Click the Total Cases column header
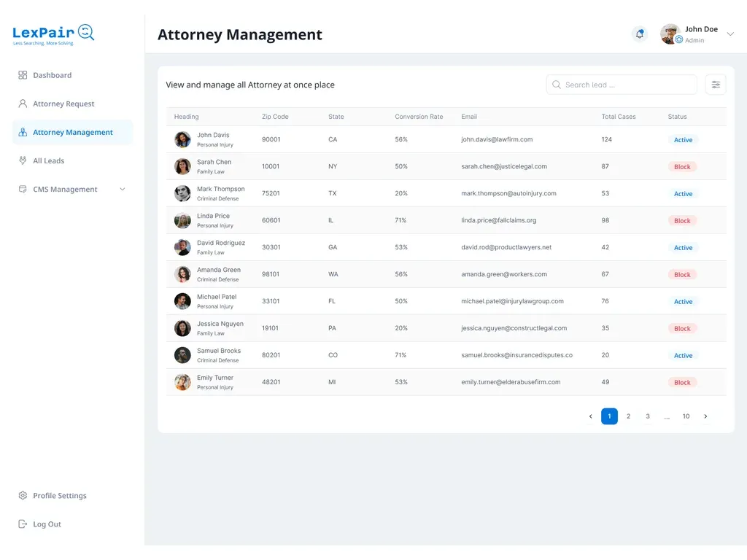Screen dimensions: 747x560 (x=619, y=117)
